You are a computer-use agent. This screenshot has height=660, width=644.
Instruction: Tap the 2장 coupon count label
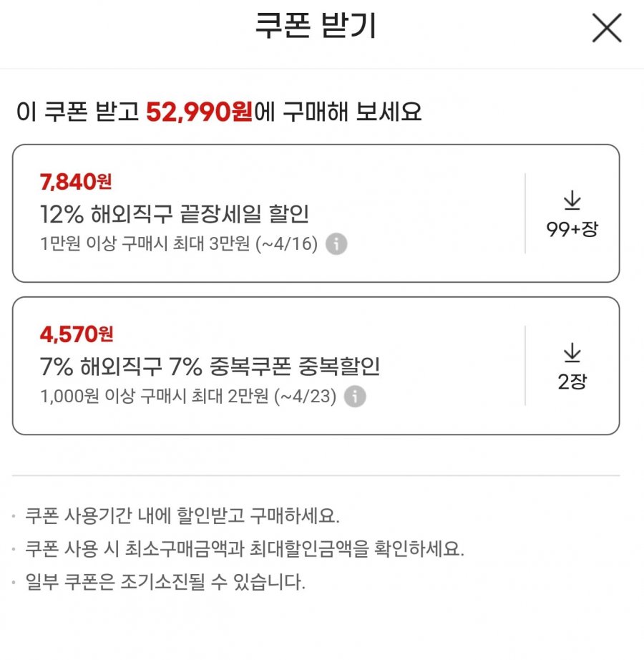click(572, 382)
